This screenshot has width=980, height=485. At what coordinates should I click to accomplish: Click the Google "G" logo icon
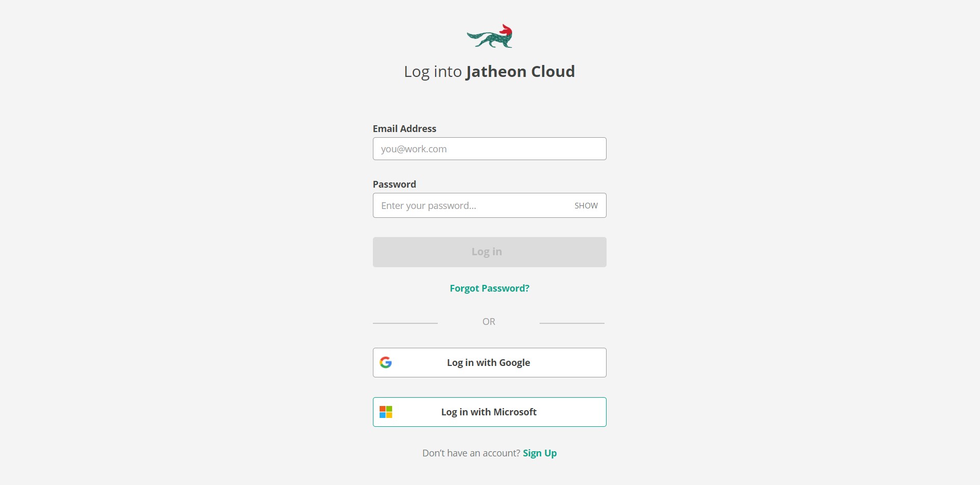click(x=385, y=362)
